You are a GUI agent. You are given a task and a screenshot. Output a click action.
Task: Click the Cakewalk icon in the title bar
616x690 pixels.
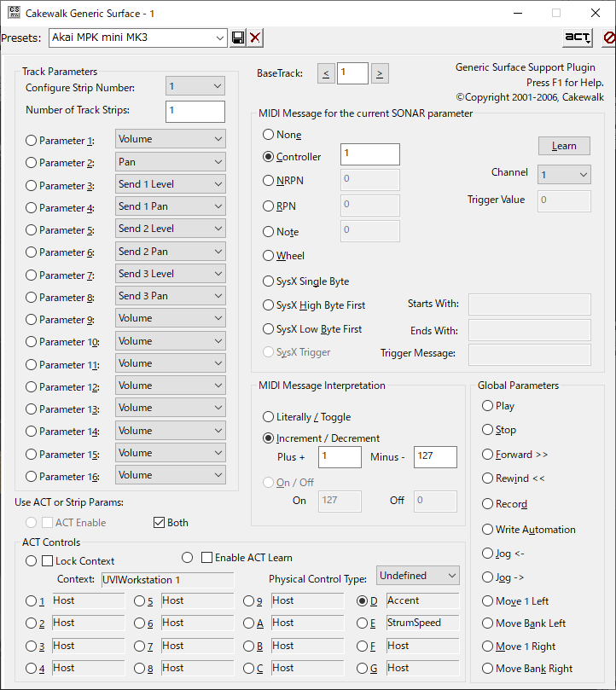coord(15,13)
